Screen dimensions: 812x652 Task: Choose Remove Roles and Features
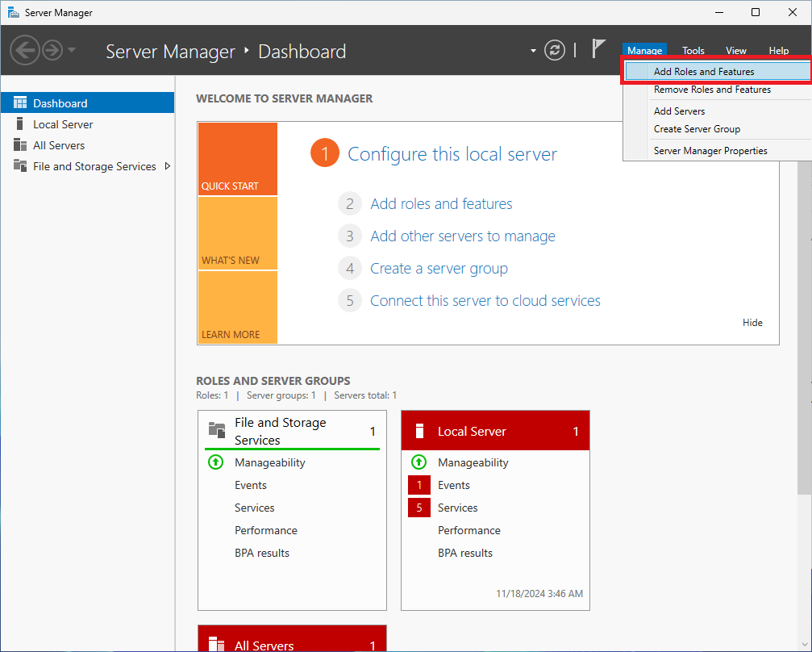point(712,90)
